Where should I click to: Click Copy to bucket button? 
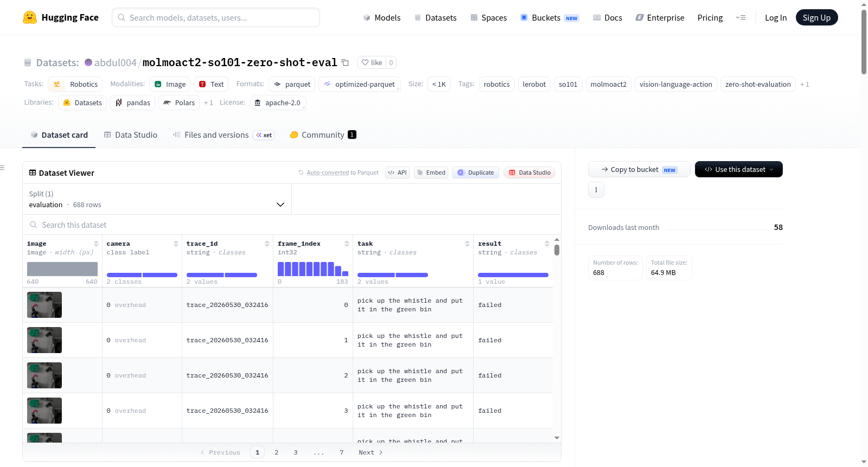[x=639, y=169]
